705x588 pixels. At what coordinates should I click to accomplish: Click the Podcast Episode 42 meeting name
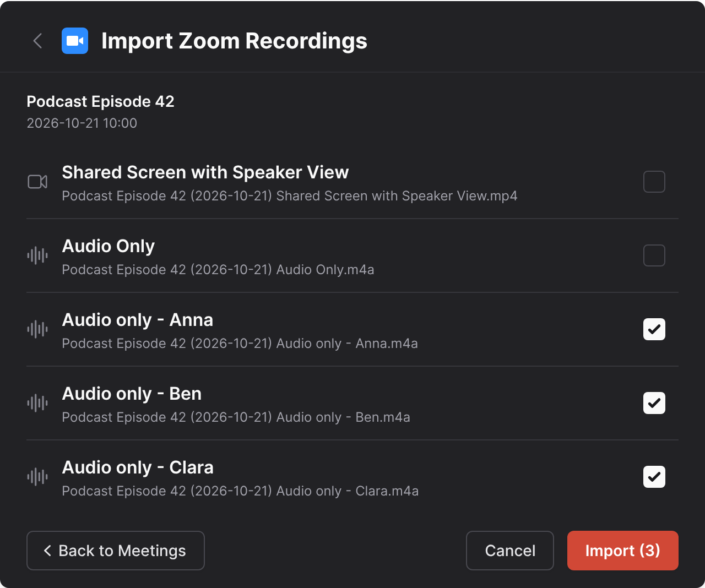(x=101, y=101)
